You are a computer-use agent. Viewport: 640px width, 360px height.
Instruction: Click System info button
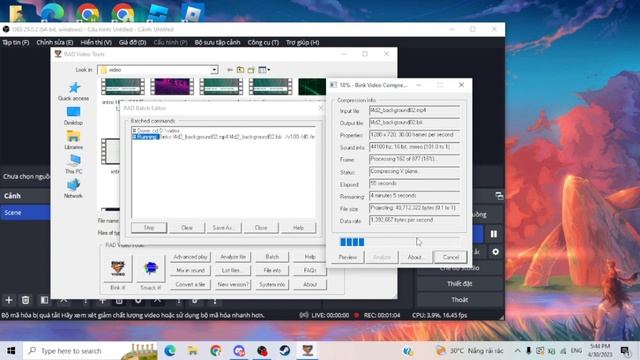click(x=272, y=284)
